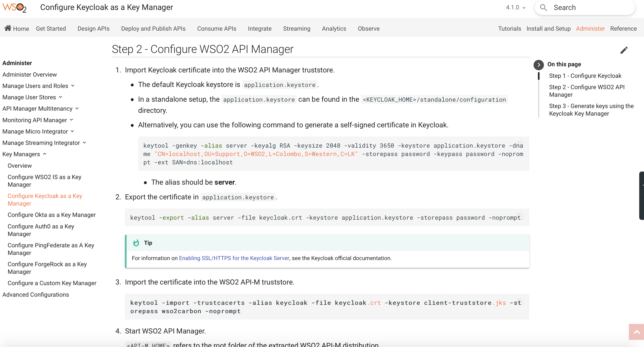The image size is (644, 347).
Task: Open the Streaming menu item
Action: 297,28
